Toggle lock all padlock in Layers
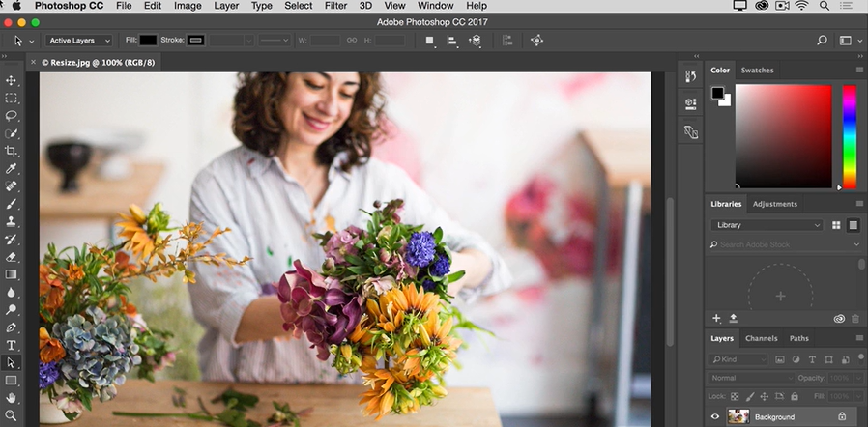The width and height of the screenshot is (868, 427). click(795, 397)
